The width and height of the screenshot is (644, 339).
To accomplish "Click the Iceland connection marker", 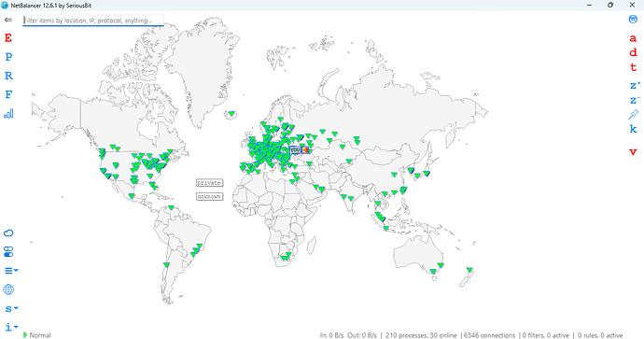I will point(231,114).
